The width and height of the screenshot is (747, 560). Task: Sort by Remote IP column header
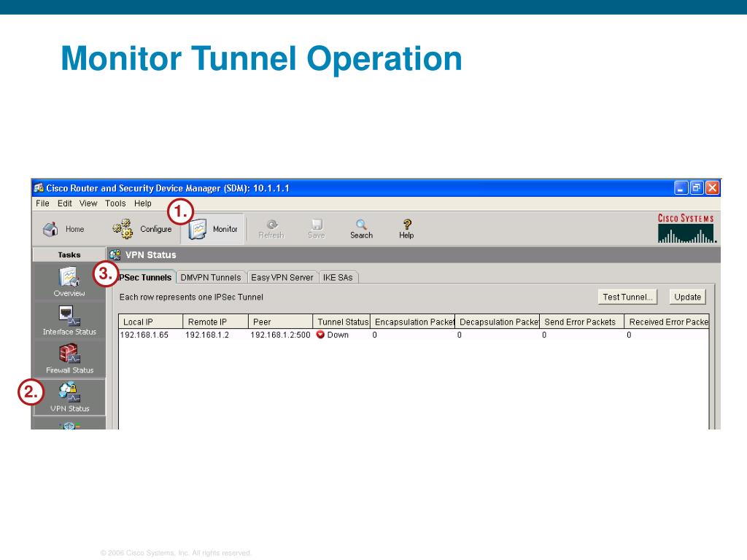pyautogui.click(x=215, y=322)
